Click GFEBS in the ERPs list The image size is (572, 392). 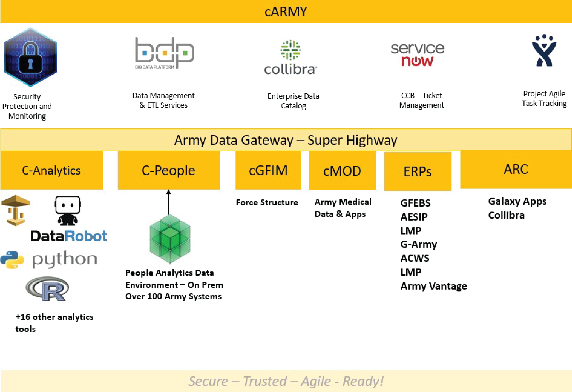click(x=415, y=203)
